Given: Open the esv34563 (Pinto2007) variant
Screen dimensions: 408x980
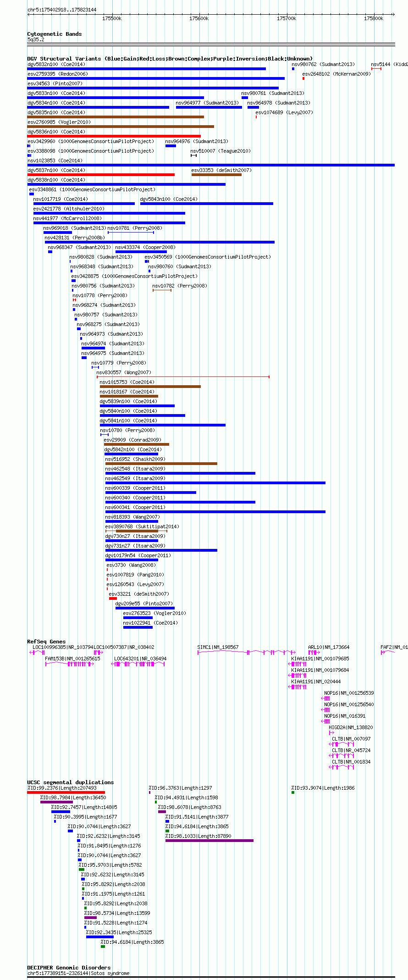Looking at the screenshot, I should pyautogui.click(x=153, y=88).
